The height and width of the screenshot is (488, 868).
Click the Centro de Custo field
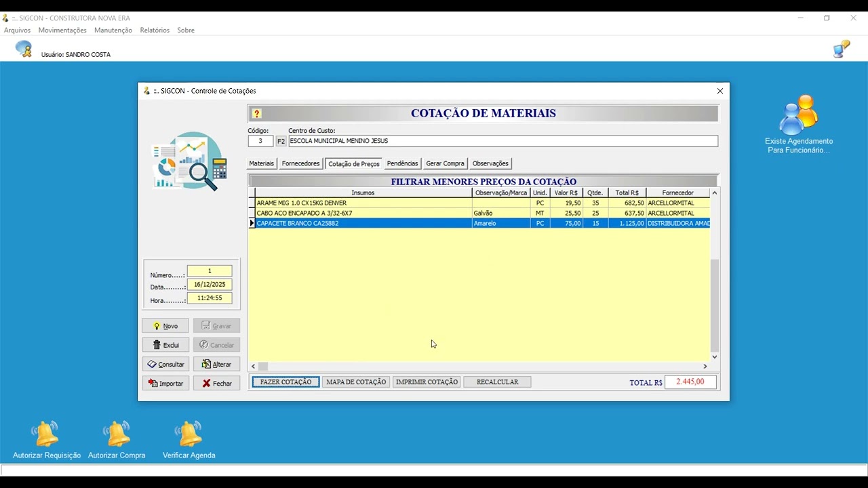pyautogui.click(x=503, y=141)
